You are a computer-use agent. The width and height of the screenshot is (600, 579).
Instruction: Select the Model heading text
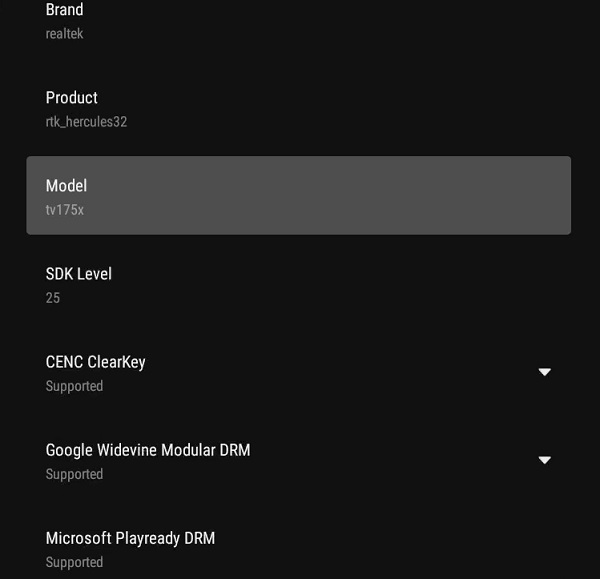point(66,186)
